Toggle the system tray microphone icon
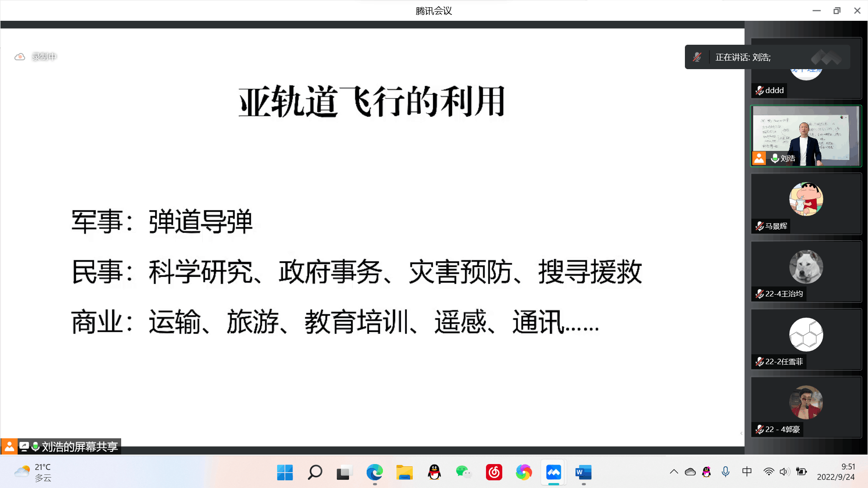The height and width of the screenshot is (488, 868). click(x=726, y=472)
